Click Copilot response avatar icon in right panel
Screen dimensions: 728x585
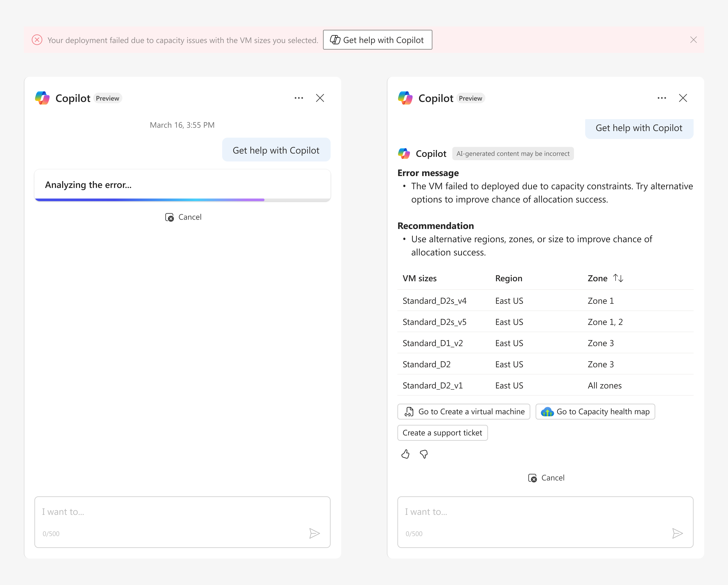pos(404,153)
